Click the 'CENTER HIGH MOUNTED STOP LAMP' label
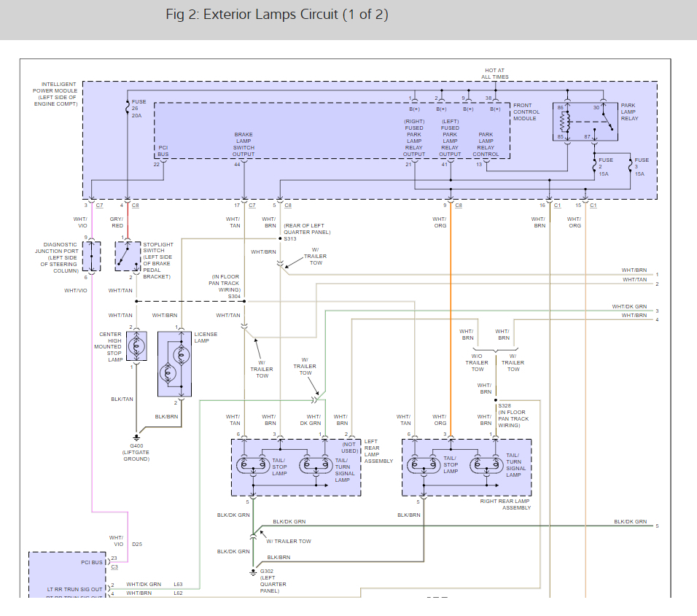The width and height of the screenshot is (697, 616). [110, 347]
